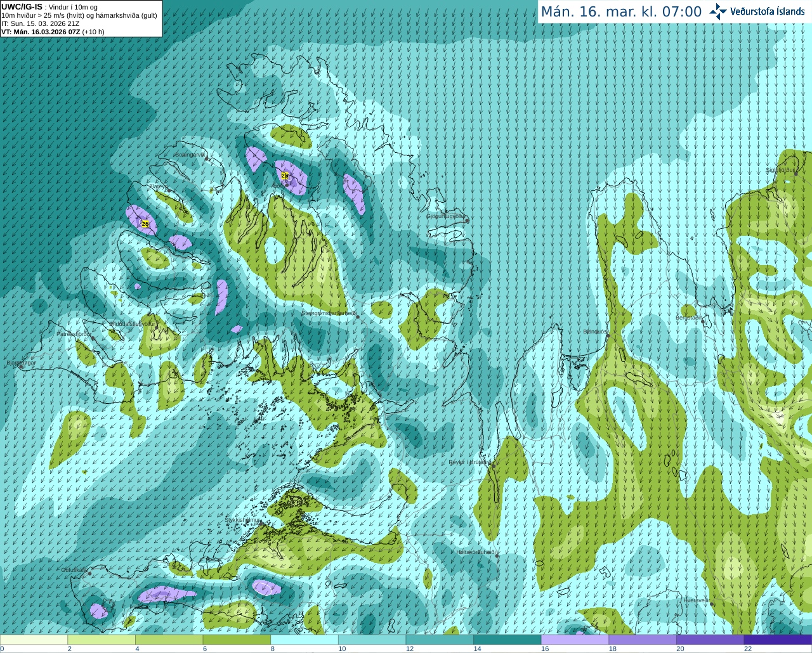This screenshot has width=812, height=653.
Task: Click the 'Stykkishólmur' place label
Action: click(242, 520)
